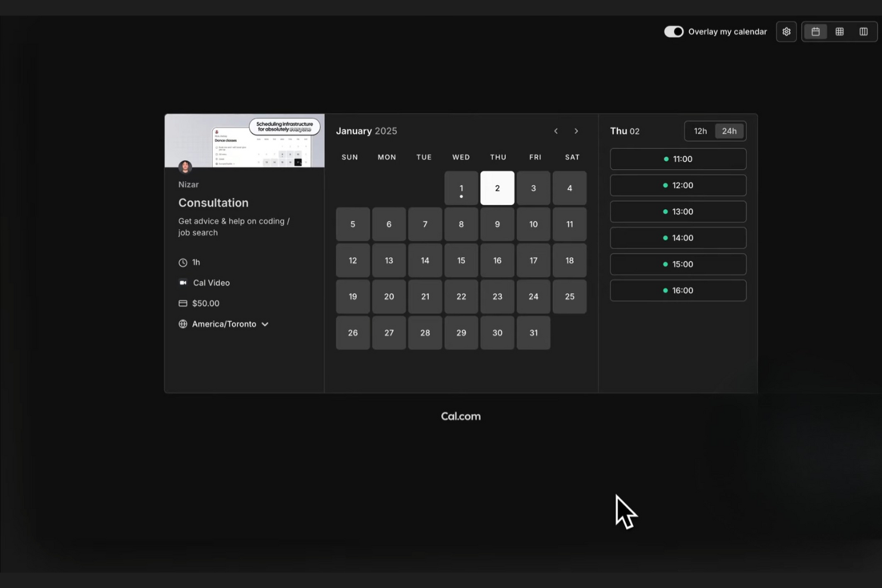Click the credit card price icon
882x588 pixels.
tap(183, 303)
